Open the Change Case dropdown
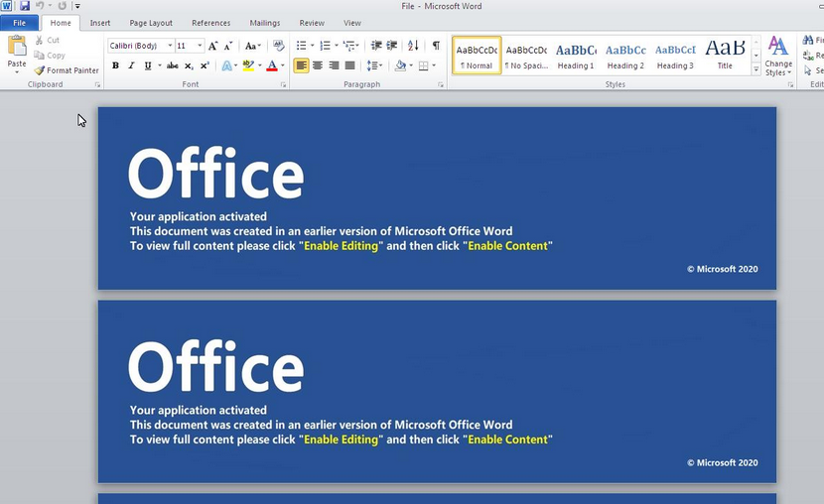 coord(253,46)
